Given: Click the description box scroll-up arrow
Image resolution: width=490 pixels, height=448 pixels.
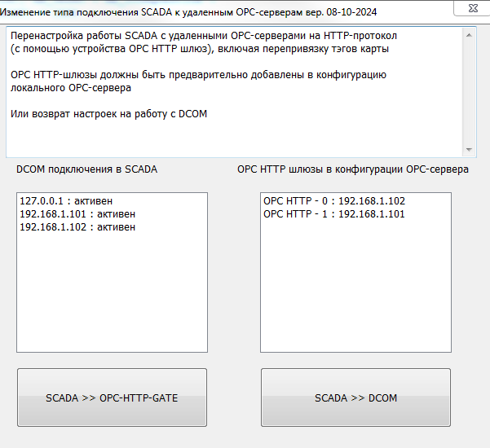Looking at the screenshot, I should pos(470,35).
